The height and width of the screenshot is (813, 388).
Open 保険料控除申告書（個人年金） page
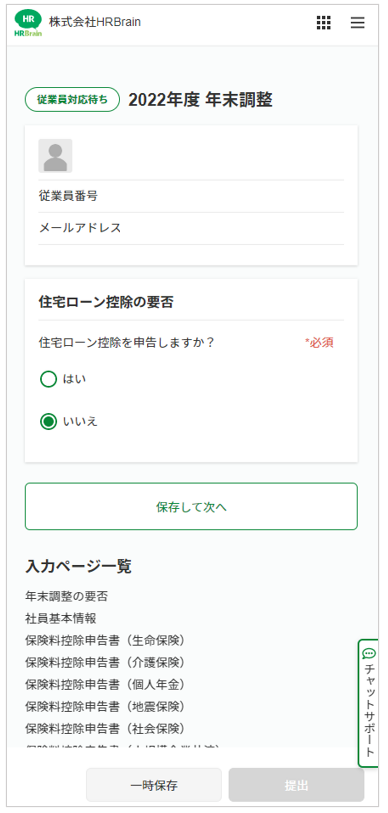(105, 684)
